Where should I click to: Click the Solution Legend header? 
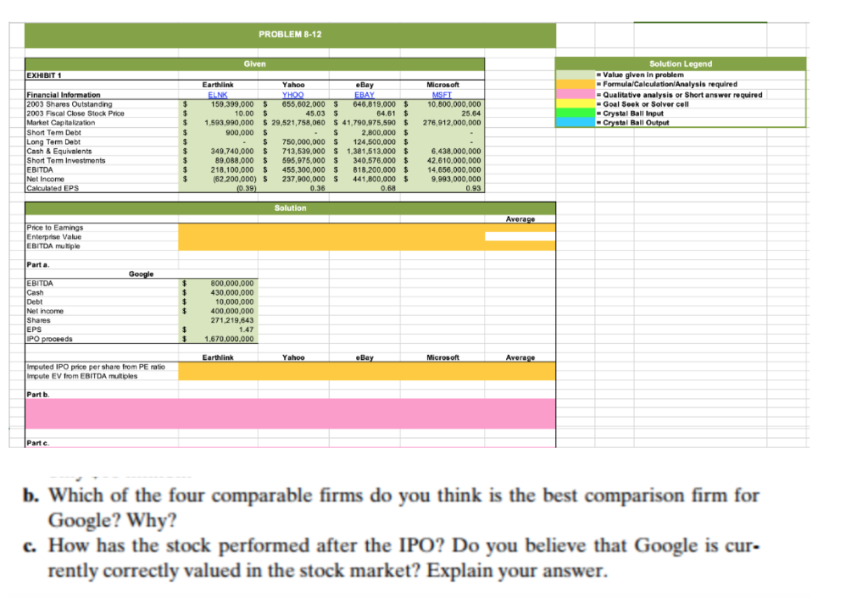pyautogui.click(x=681, y=64)
